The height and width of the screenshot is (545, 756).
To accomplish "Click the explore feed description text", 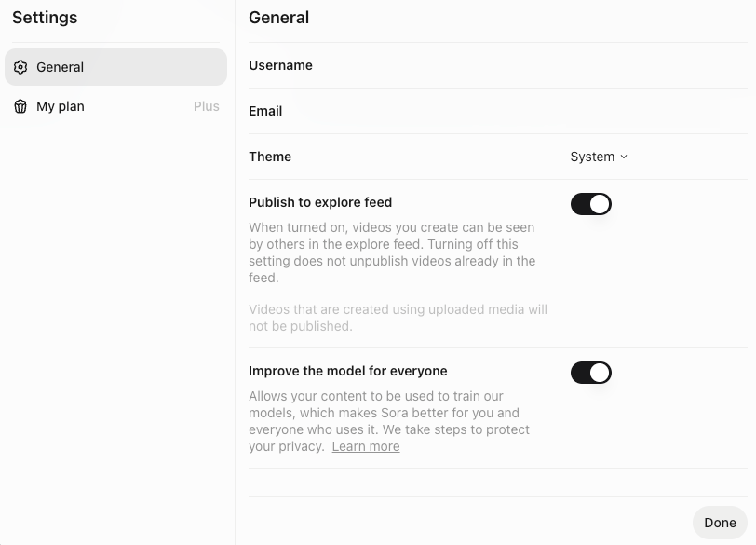I will tap(392, 252).
